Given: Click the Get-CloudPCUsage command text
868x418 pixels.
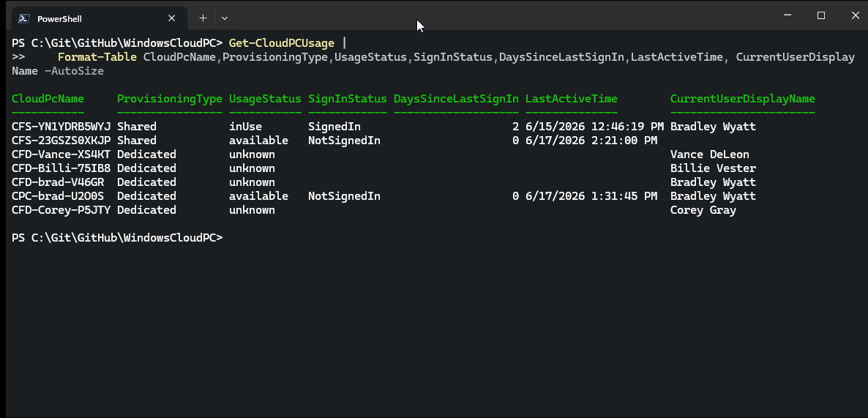Looking at the screenshot, I should (x=282, y=43).
